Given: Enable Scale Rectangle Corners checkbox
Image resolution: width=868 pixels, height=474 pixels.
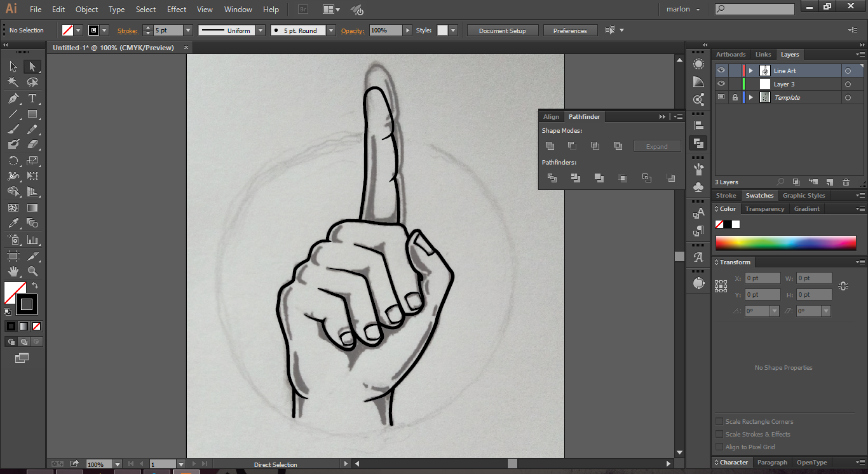Looking at the screenshot, I should point(719,421).
